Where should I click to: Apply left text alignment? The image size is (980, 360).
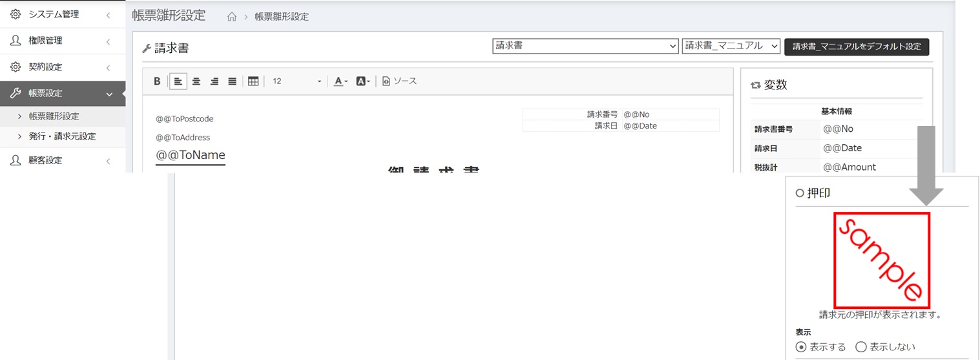point(178,81)
